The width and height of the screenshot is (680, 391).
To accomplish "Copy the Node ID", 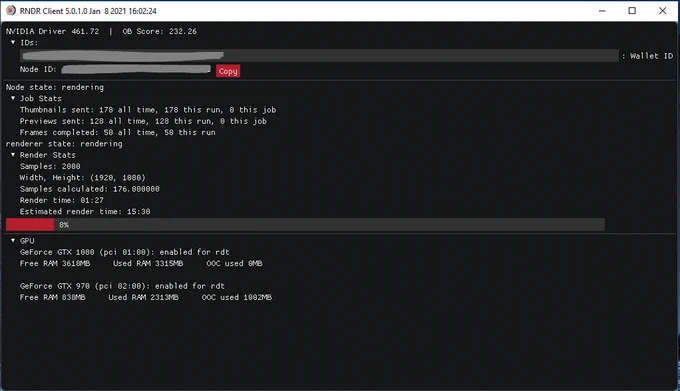I will point(228,71).
